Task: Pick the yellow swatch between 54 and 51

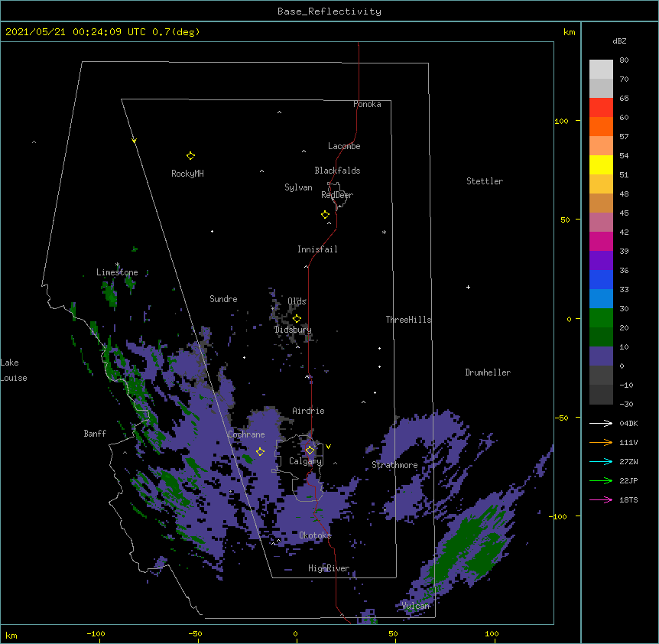Action: (x=601, y=164)
